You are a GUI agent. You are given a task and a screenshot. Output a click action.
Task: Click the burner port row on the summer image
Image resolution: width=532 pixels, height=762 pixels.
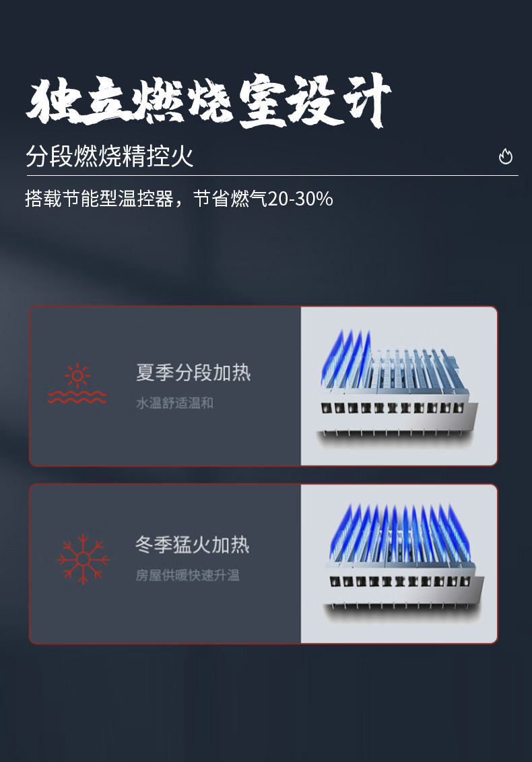pyautogui.click(x=393, y=408)
